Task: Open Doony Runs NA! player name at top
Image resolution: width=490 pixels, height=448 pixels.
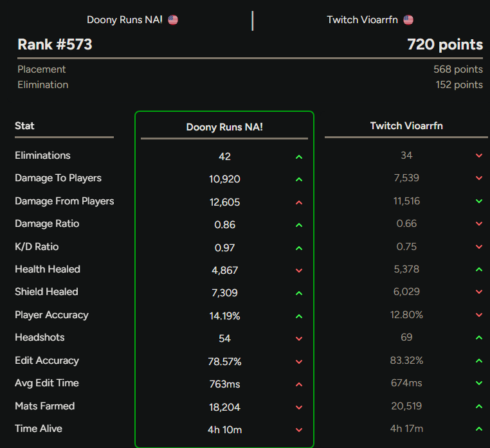Action: 125,20
